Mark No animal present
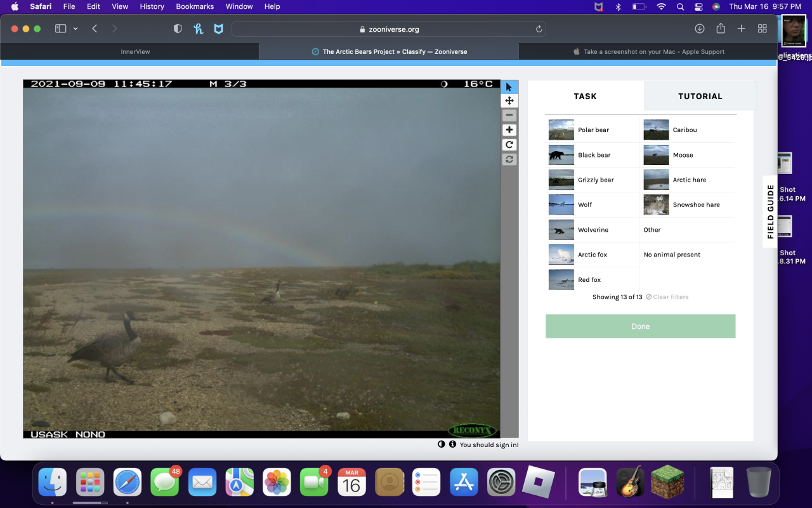812x508 pixels. (x=688, y=255)
